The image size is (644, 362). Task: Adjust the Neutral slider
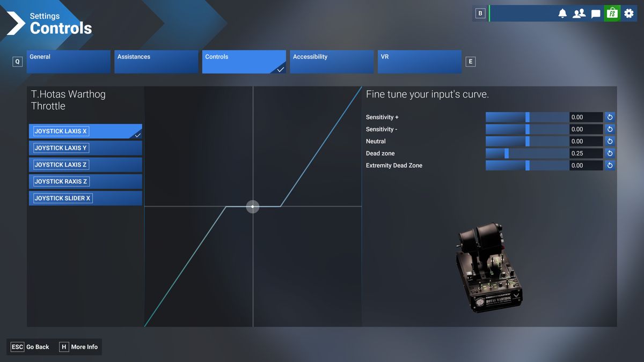(527, 141)
